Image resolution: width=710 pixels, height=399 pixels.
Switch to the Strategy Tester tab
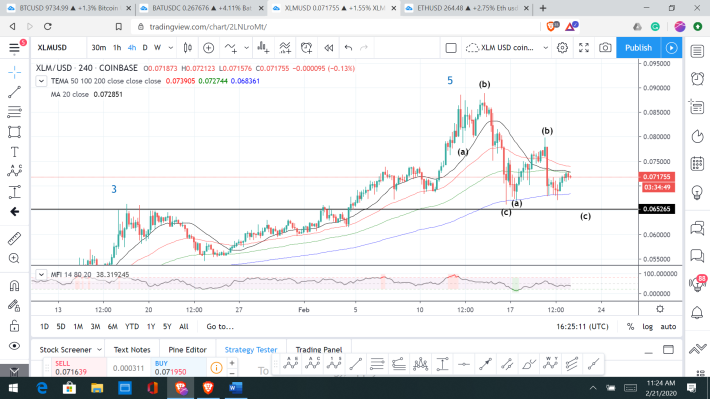coord(251,350)
